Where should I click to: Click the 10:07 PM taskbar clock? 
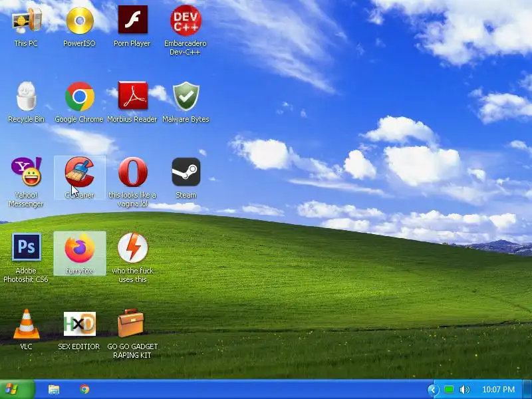pyautogui.click(x=498, y=390)
